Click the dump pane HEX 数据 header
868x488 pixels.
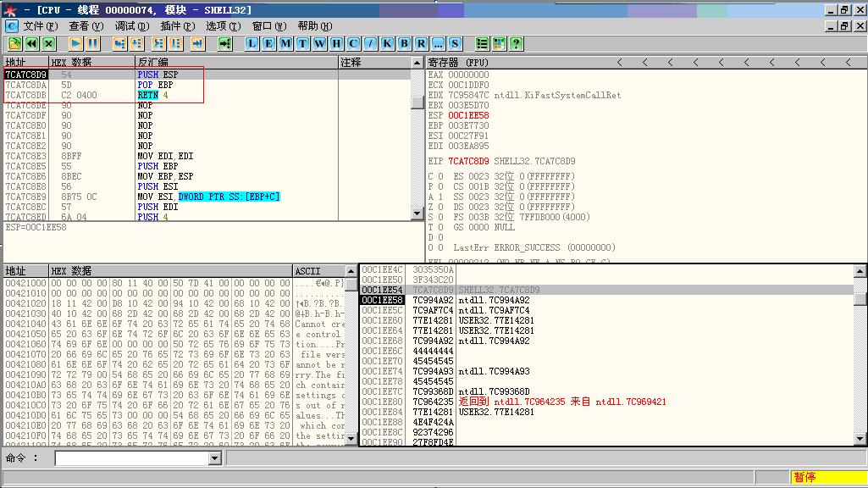[x=170, y=271]
